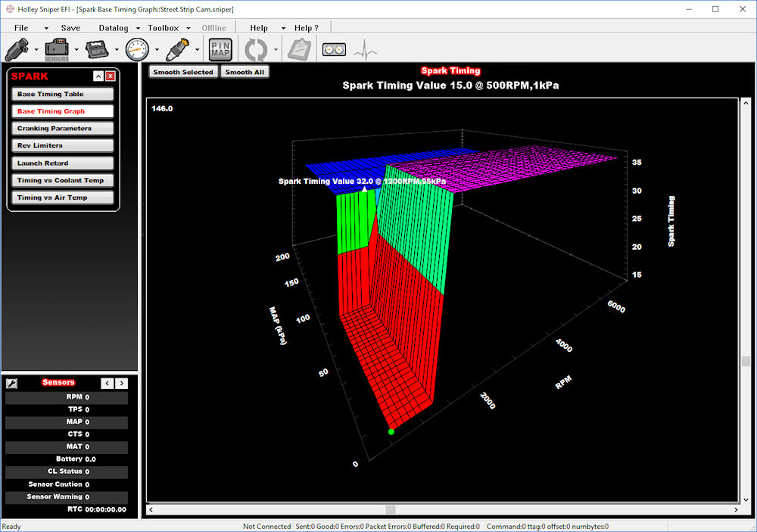The image size is (757, 532).
Task: Open the Toolbox menu
Action: point(164,28)
